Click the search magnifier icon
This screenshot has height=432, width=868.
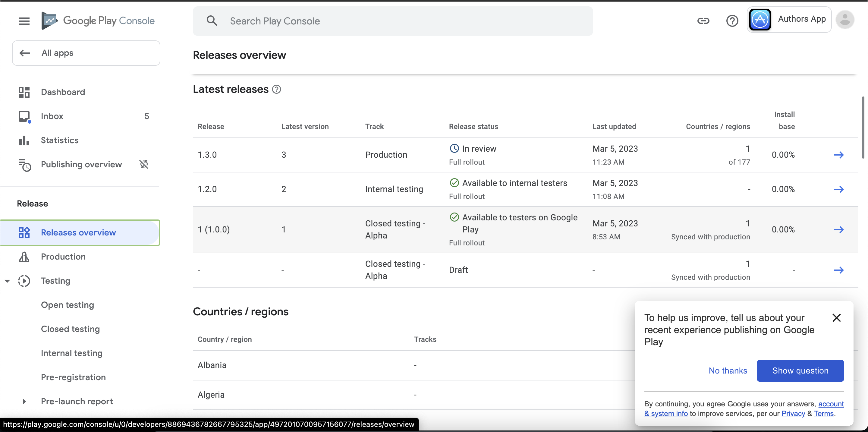point(212,21)
